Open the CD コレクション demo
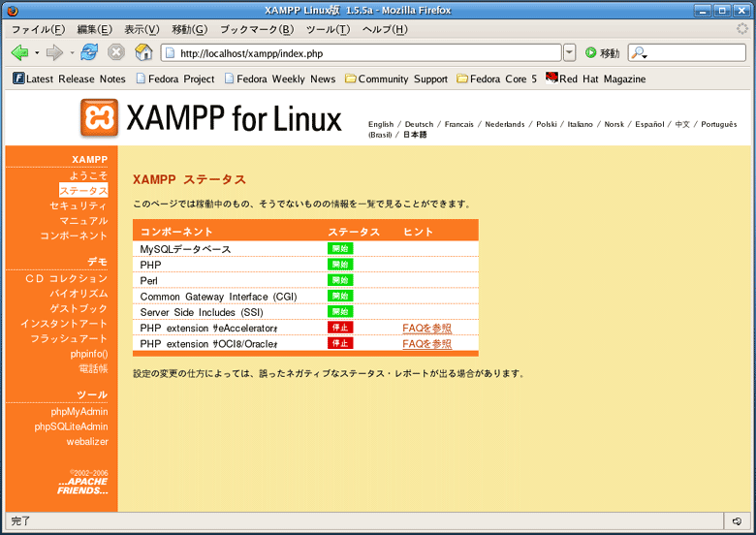756x535 pixels. coord(67,278)
